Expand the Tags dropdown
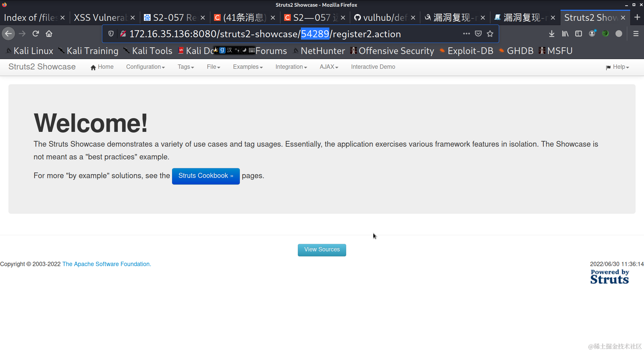 (186, 67)
